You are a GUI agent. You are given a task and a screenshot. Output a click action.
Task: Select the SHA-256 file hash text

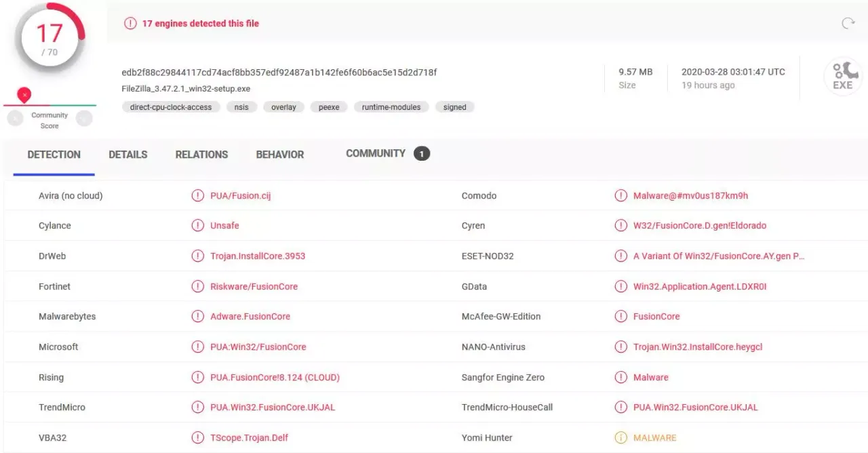tap(279, 72)
